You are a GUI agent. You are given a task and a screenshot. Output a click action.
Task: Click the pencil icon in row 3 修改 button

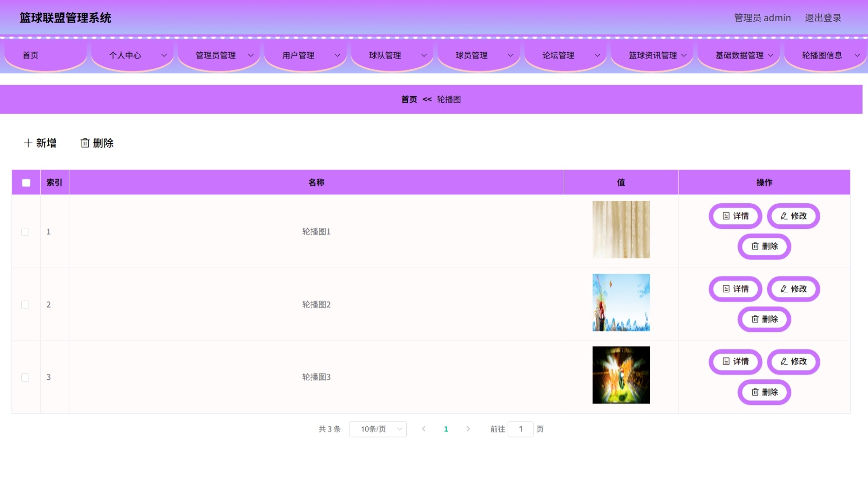[x=784, y=362]
